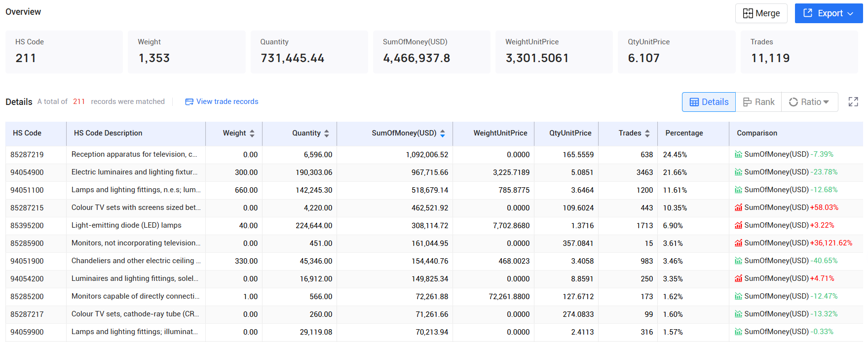This screenshot has width=868, height=342.
Task: Click the +58.03% comparison for 85287215
Action: tap(824, 207)
